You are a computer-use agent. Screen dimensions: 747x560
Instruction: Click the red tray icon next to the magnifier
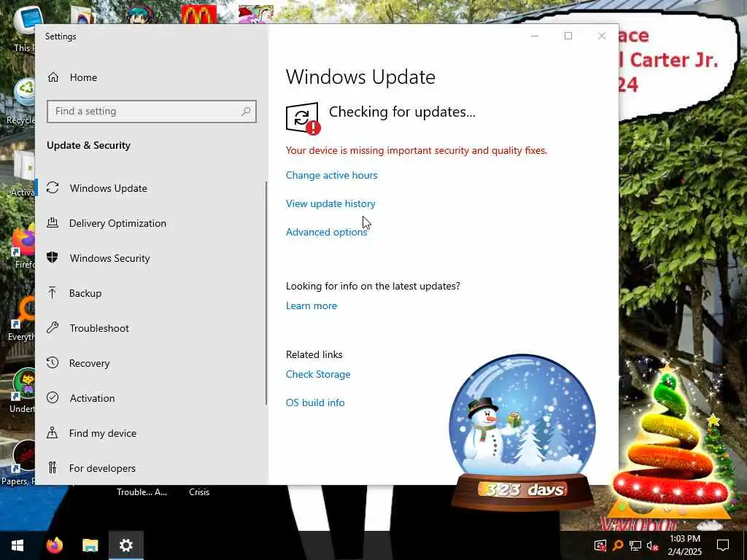coord(600,545)
